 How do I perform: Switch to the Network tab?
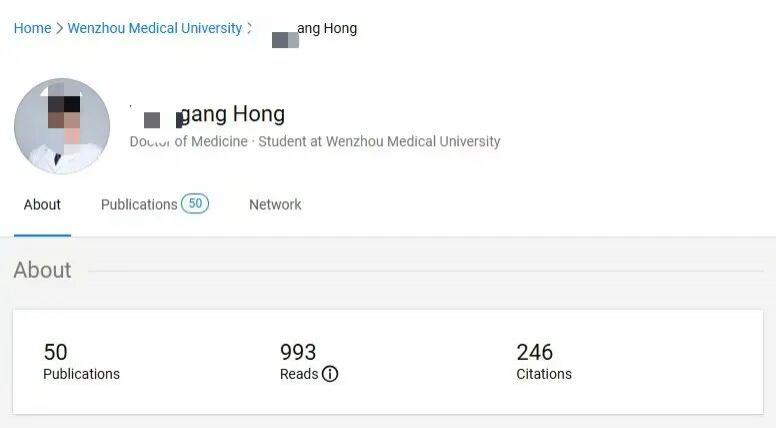pos(275,204)
